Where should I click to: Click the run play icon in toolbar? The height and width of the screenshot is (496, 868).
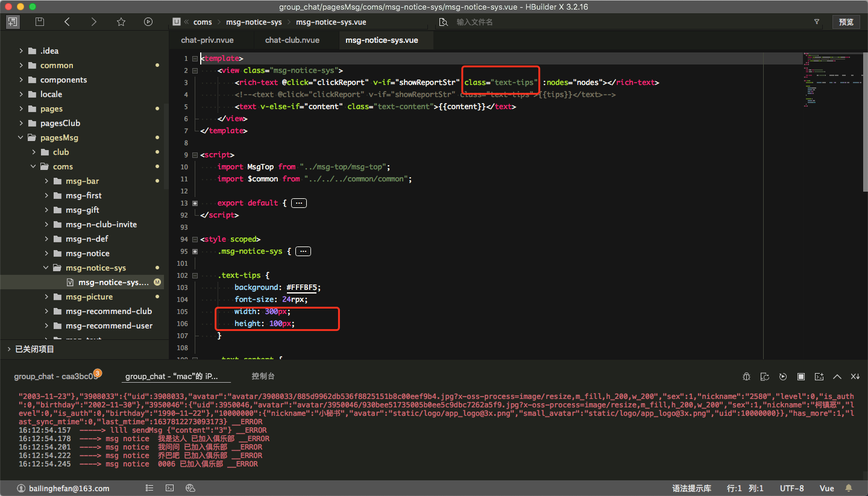point(148,22)
